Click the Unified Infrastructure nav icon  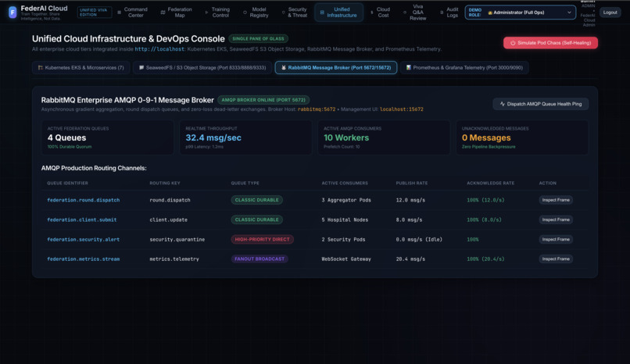point(322,12)
